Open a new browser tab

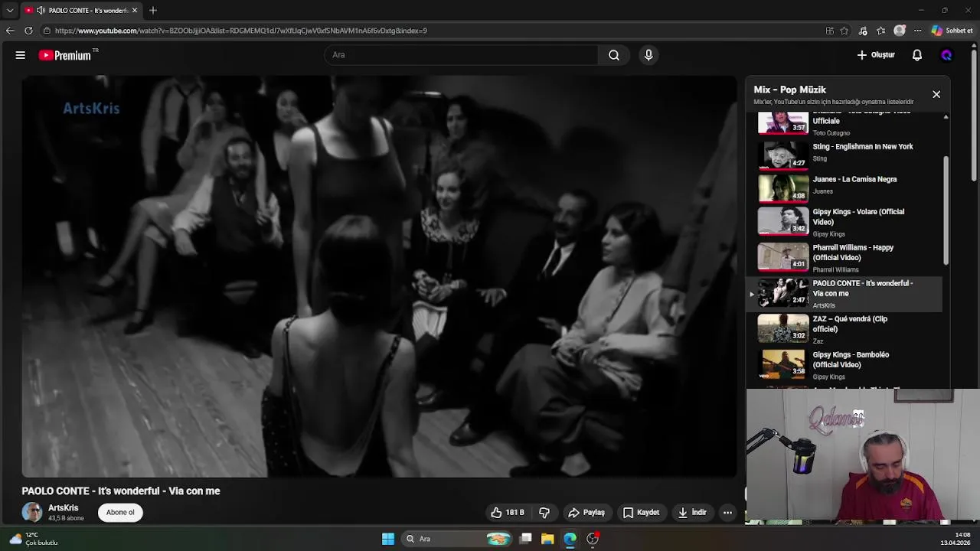click(x=153, y=11)
